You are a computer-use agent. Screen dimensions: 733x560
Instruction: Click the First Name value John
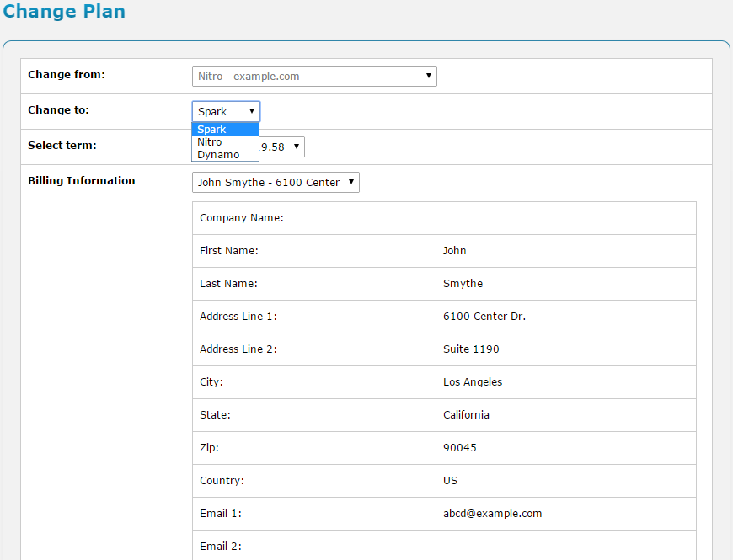455,251
